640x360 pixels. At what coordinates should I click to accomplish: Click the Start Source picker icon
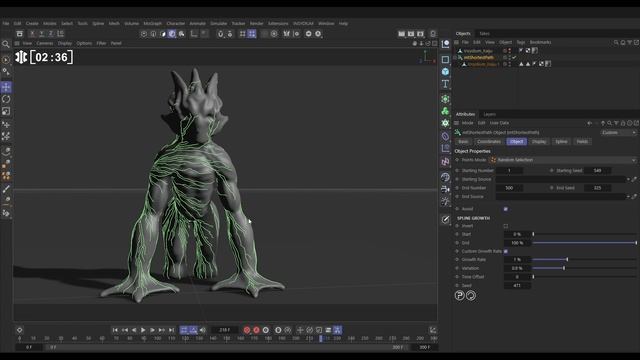pos(634,179)
